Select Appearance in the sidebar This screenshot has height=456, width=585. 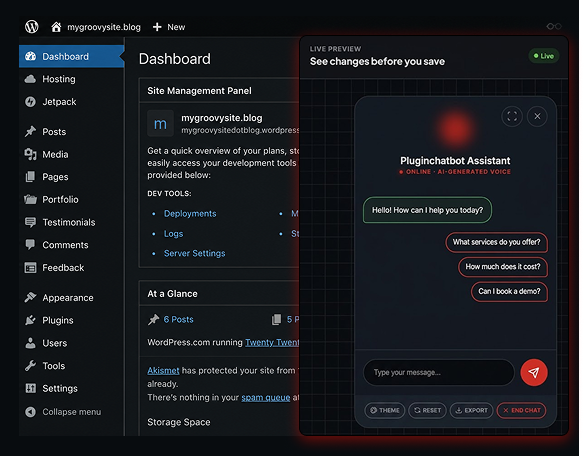click(x=71, y=297)
